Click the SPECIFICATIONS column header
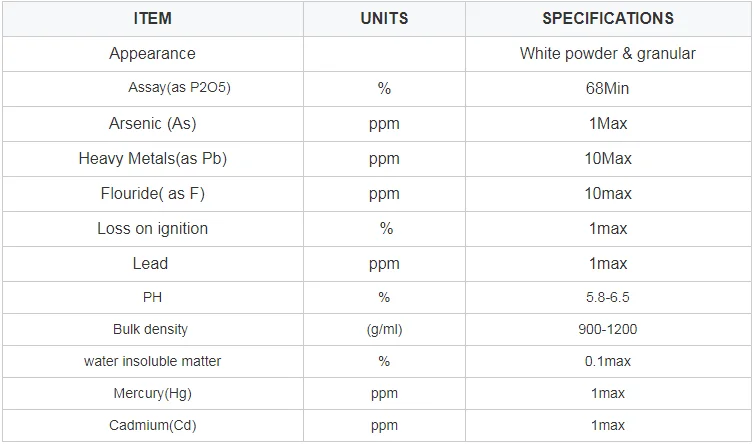The height and width of the screenshot is (444, 754). tap(608, 18)
